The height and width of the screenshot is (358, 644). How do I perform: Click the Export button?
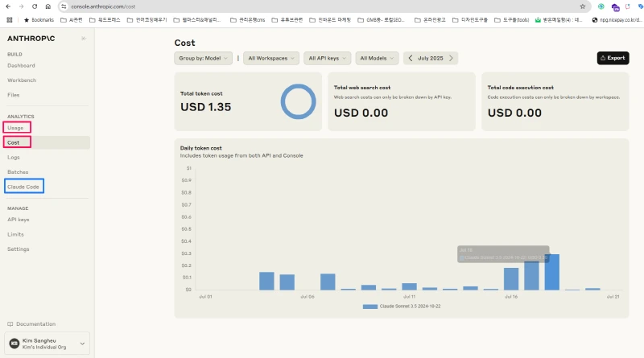613,58
